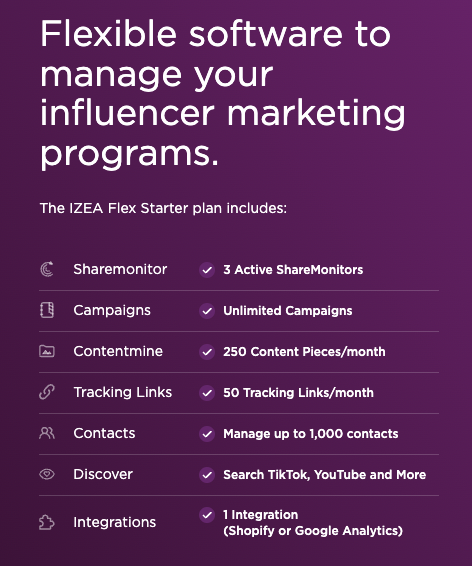Click the Contentmine image icon
472x566 pixels.
click(x=47, y=351)
